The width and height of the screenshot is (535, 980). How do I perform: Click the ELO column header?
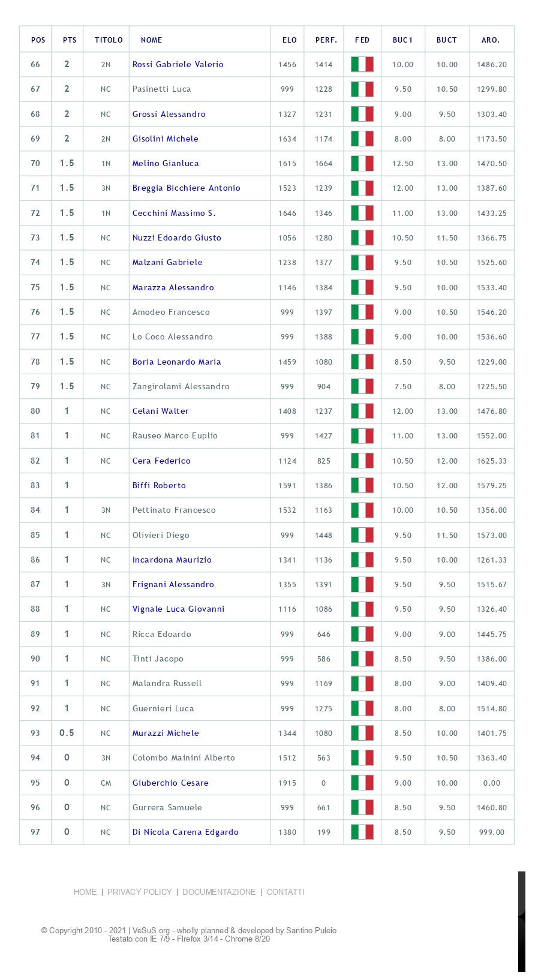[x=290, y=40]
